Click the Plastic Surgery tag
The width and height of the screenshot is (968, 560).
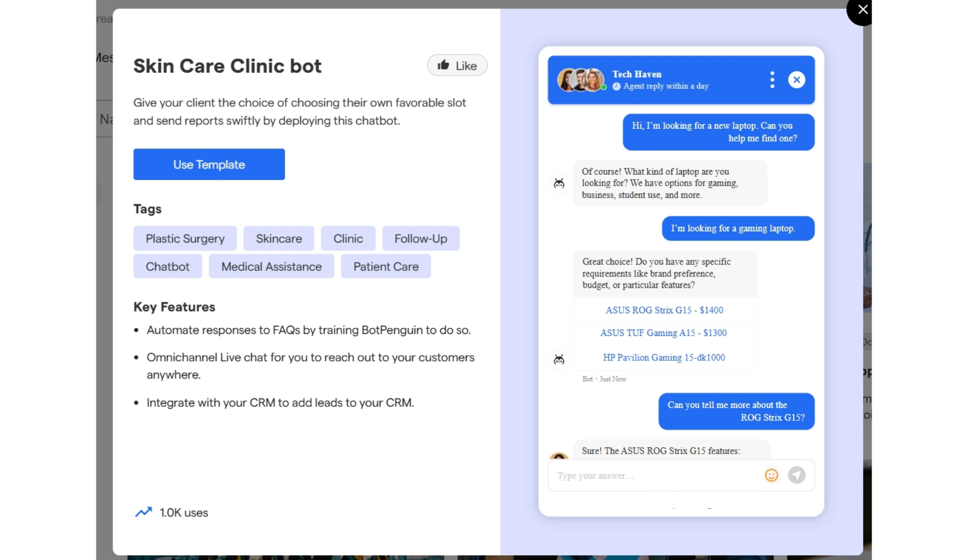click(185, 239)
